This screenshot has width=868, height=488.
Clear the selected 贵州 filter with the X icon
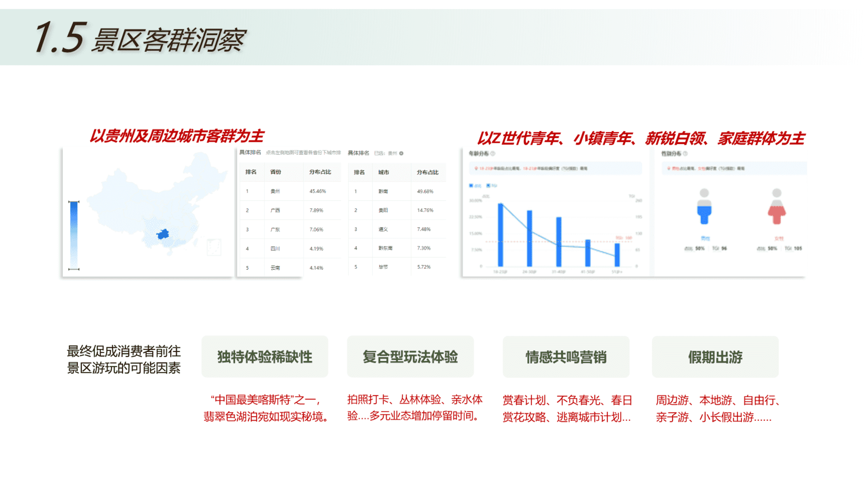pyautogui.click(x=401, y=153)
